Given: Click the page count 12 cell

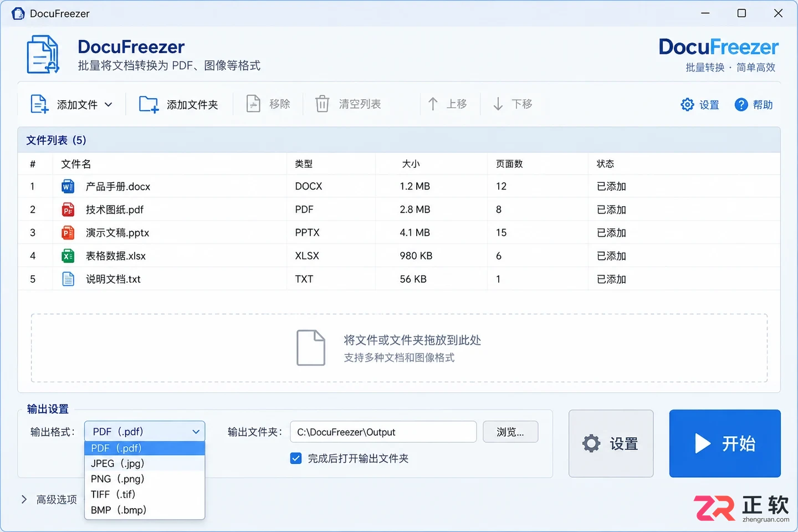Looking at the screenshot, I should pyautogui.click(x=501, y=186).
